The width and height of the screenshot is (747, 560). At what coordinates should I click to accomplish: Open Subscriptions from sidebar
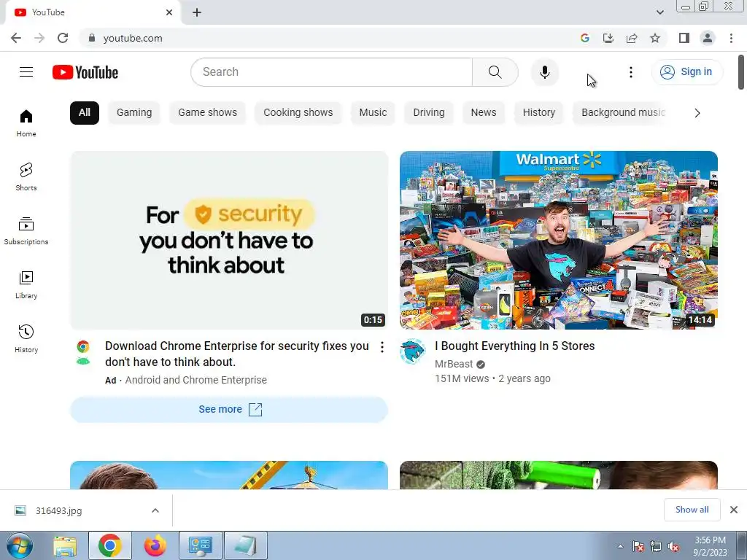[x=26, y=231]
